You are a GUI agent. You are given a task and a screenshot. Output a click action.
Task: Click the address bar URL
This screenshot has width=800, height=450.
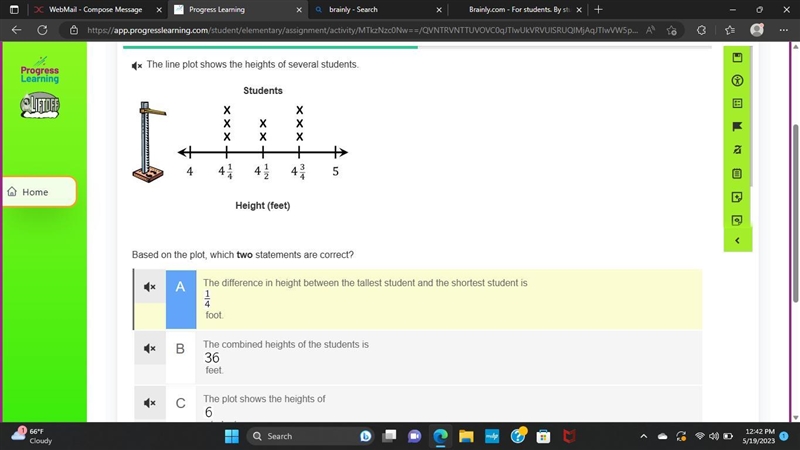(x=362, y=30)
